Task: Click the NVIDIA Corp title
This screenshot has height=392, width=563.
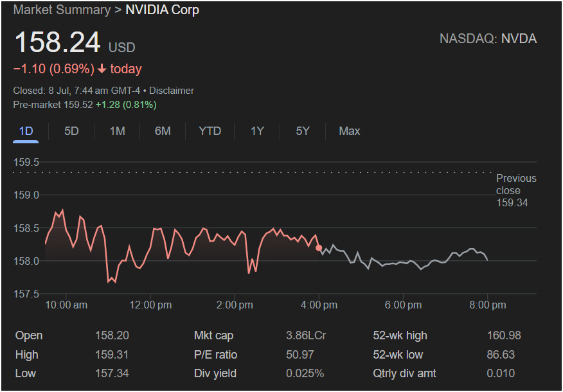Action: click(x=163, y=10)
